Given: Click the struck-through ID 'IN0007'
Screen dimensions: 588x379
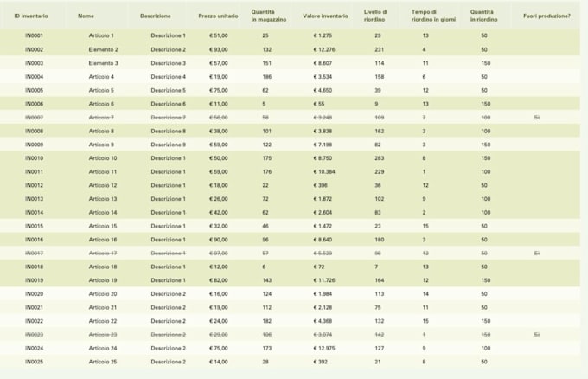Looking at the screenshot, I should (x=34, y=118).
